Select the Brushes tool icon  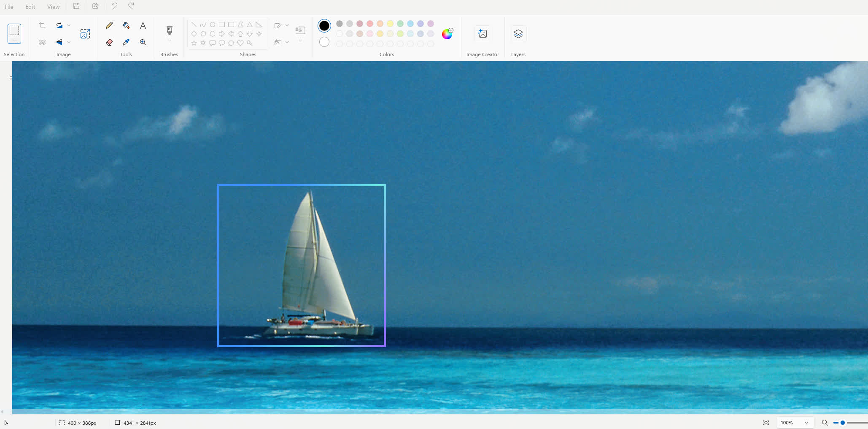pos(170,30)
